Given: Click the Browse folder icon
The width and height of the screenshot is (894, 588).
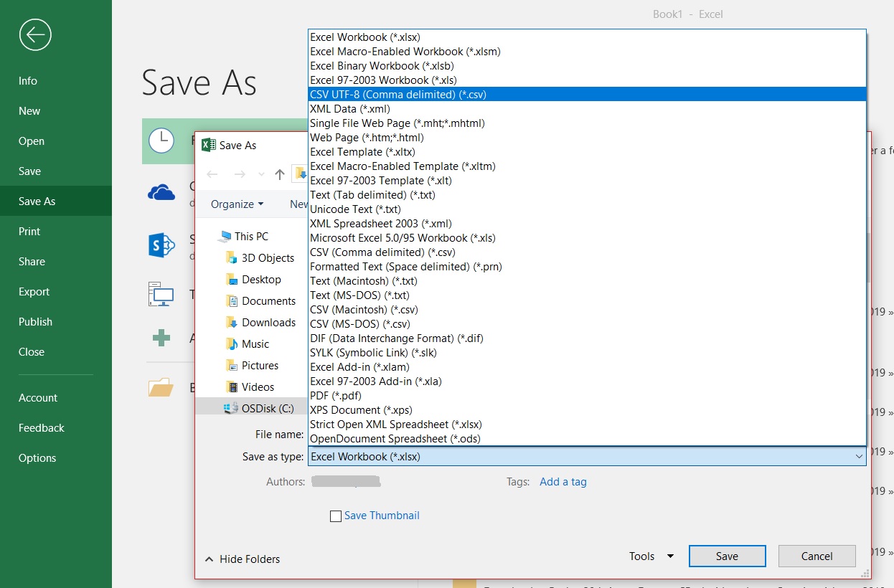Looking at the screenshot, I should [161, 387].
